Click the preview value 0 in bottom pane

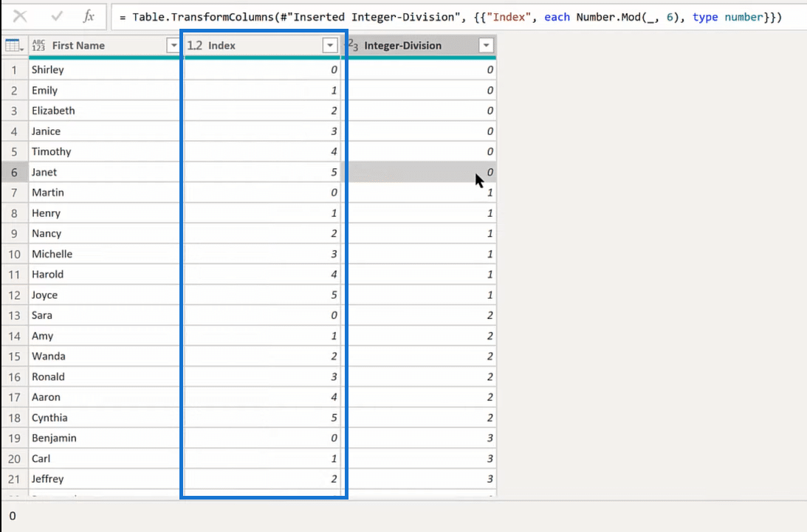tap(13, 516)
